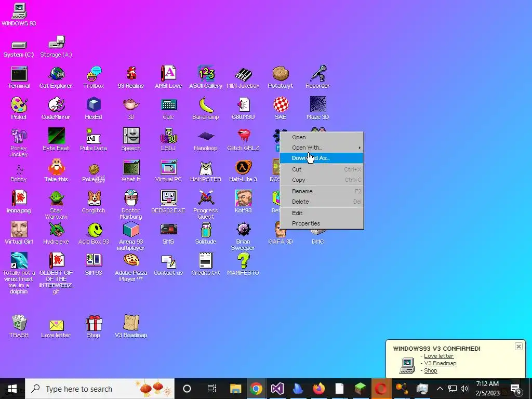Expand the Open With submenu
The width and height of the screenshot is (532, 399).
point(322,148)
